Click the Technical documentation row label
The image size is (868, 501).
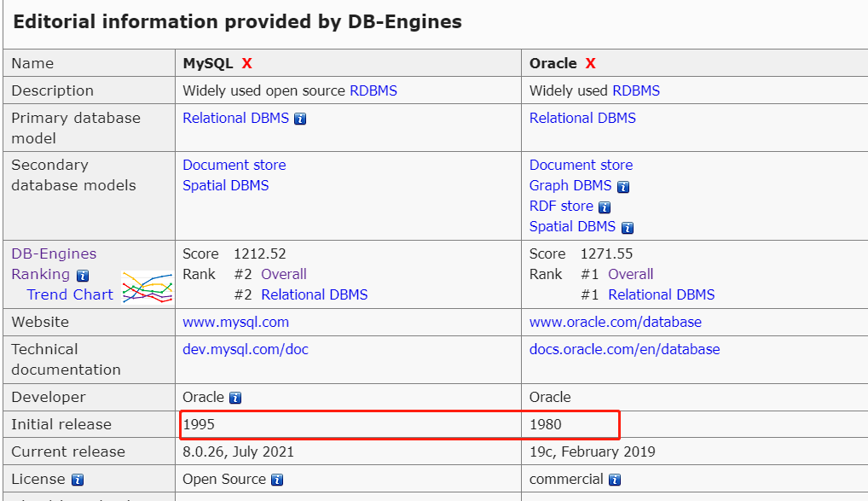point(66,359)
